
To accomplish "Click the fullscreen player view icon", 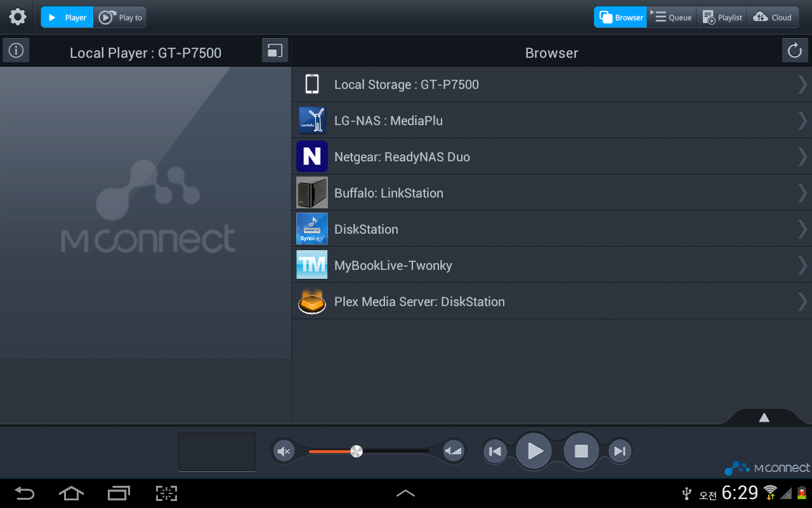I will point(275,50).
